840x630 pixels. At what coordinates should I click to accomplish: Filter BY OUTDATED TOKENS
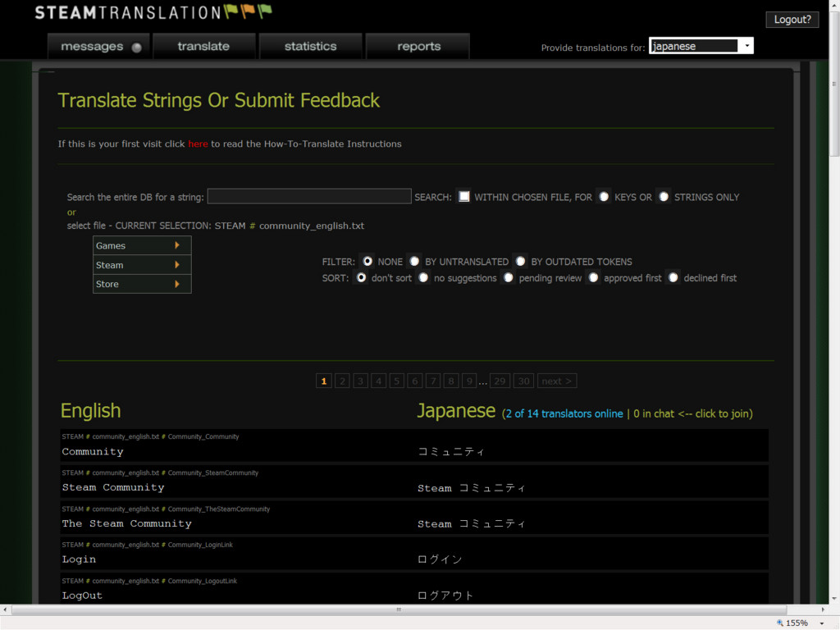click(520, 262)
